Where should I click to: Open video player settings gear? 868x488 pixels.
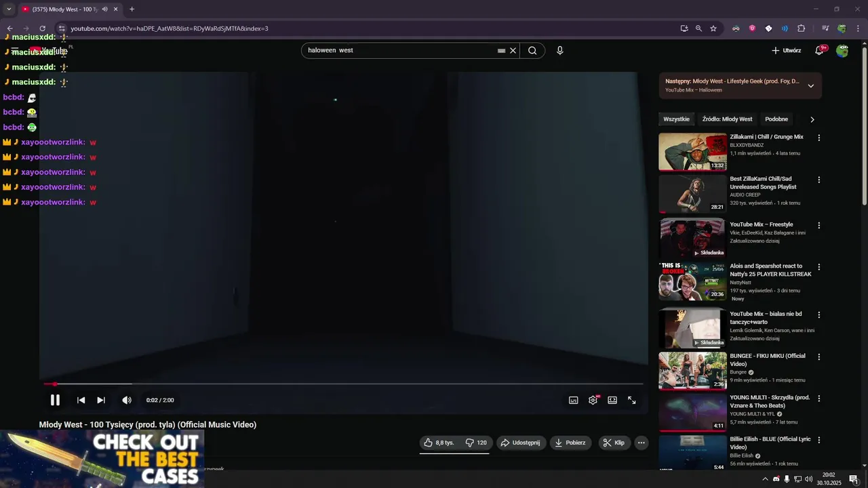(593, 400)
